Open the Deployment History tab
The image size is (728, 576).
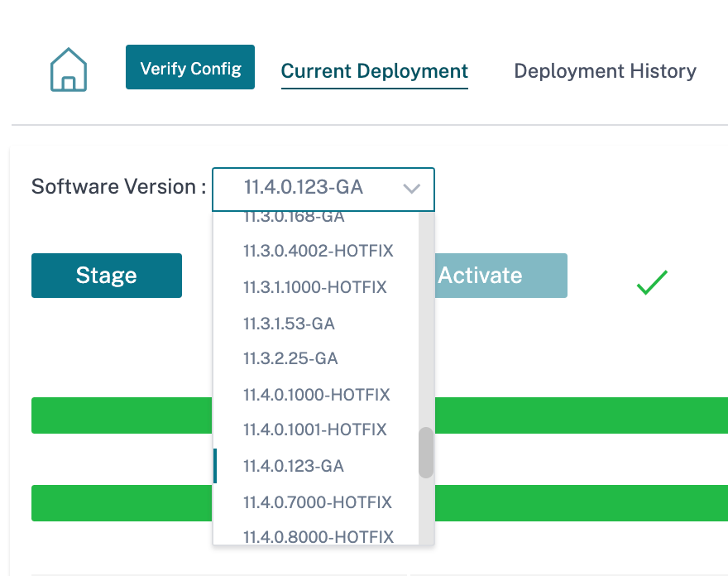pyautogui.click(x=605, y=71)
